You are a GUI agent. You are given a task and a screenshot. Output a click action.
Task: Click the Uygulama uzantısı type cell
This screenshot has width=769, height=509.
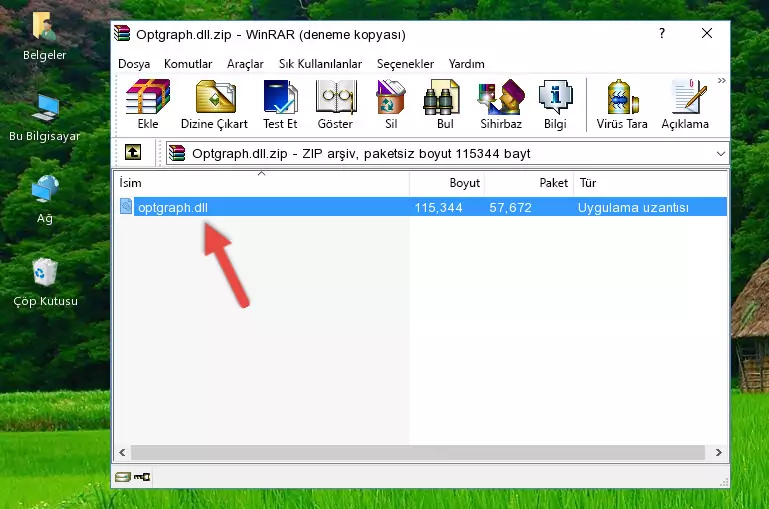pos(633,207)
